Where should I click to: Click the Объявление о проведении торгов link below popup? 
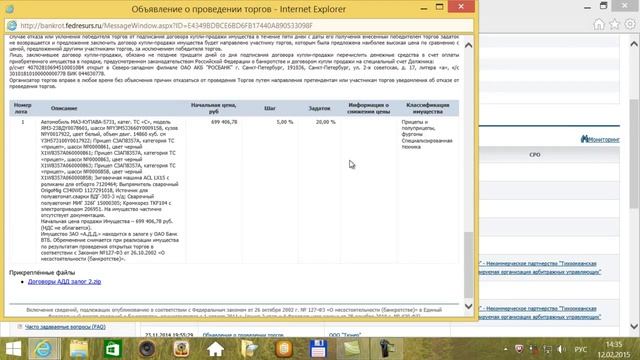(243, 335)
